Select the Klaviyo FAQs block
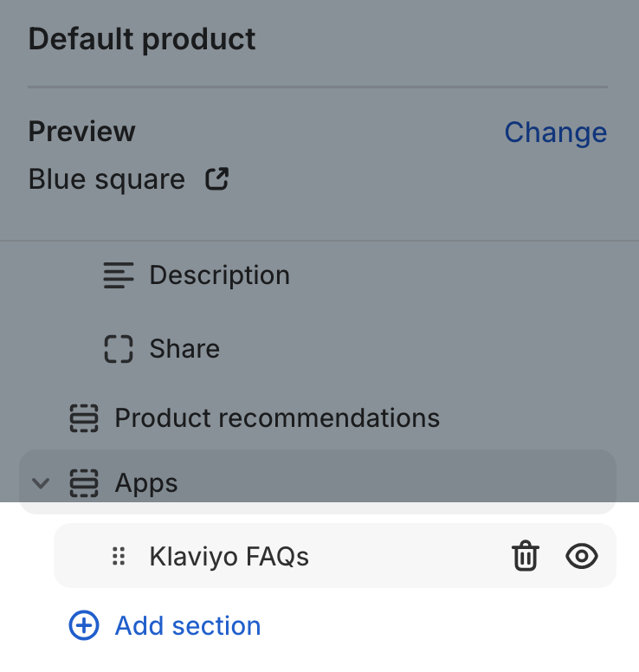Screen dimensions: 639x672 pos(229,556)
